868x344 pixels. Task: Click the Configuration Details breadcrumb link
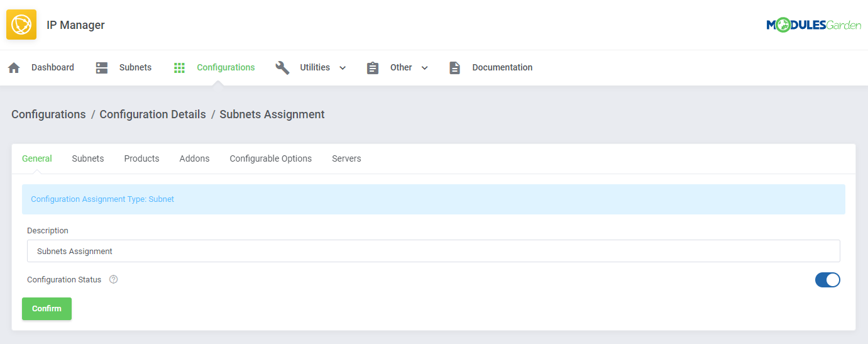(x=153, y=114)
